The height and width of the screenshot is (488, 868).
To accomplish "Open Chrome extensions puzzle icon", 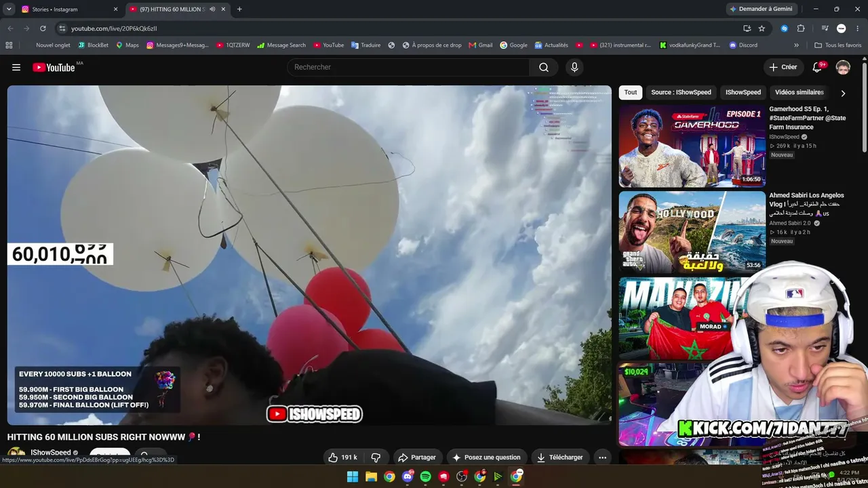I will 801,28.
